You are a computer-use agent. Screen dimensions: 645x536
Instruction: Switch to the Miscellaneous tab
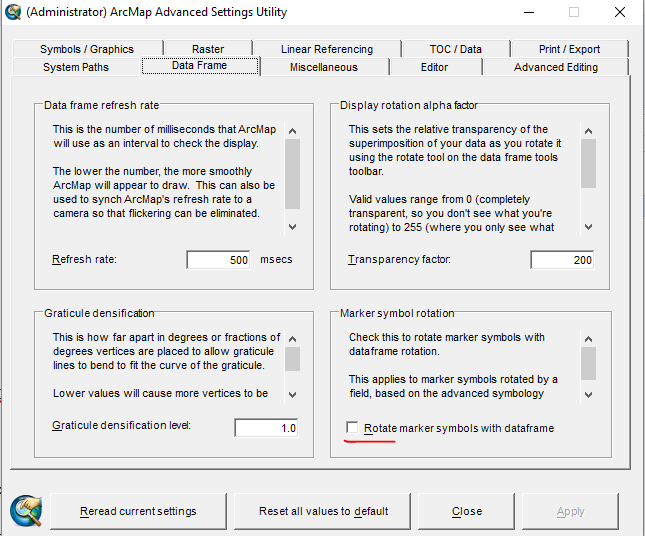pos(323,67)
